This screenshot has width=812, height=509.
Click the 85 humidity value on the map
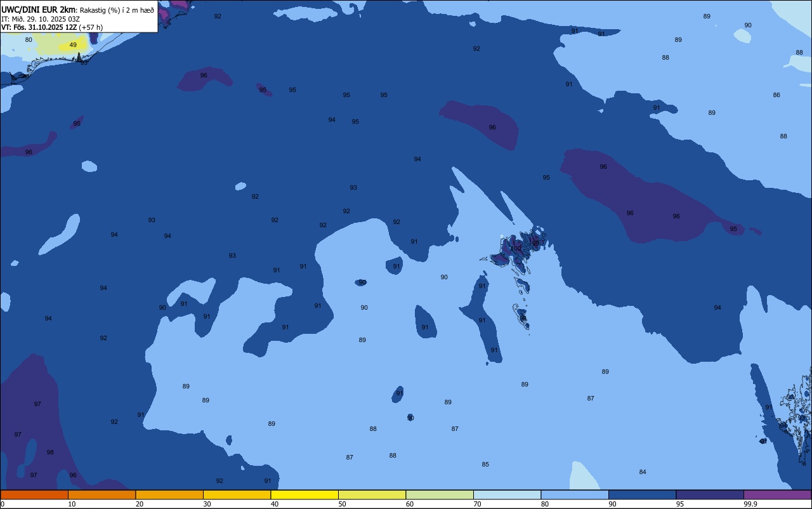click(x=485, y=464)
